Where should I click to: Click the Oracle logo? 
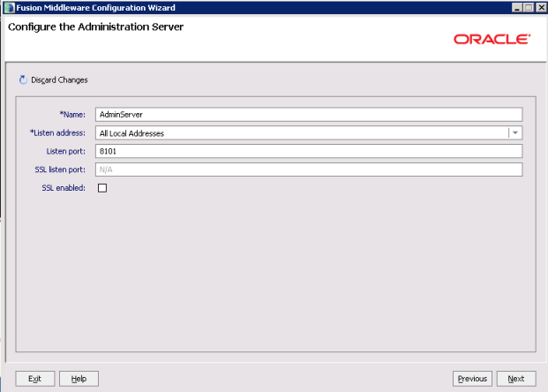492,39
